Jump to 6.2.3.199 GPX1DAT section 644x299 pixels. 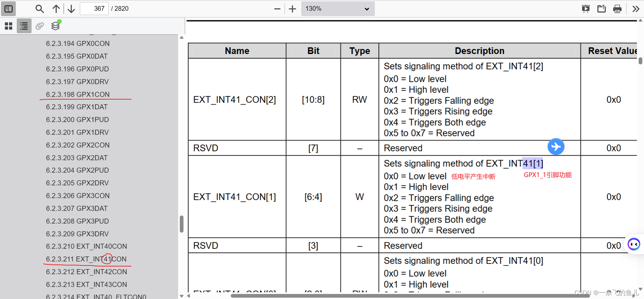[x=77, y=107]
